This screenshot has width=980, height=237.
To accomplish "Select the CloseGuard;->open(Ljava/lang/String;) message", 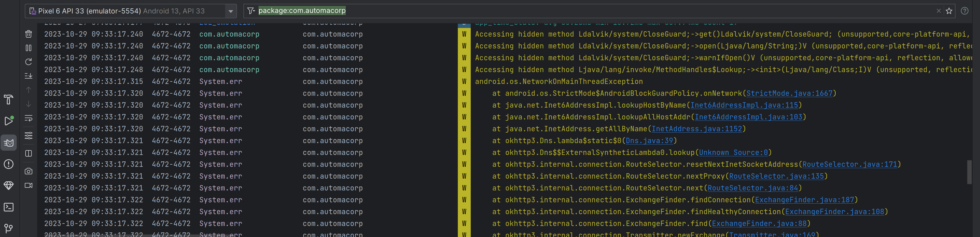I will click(x=723, y=46).
